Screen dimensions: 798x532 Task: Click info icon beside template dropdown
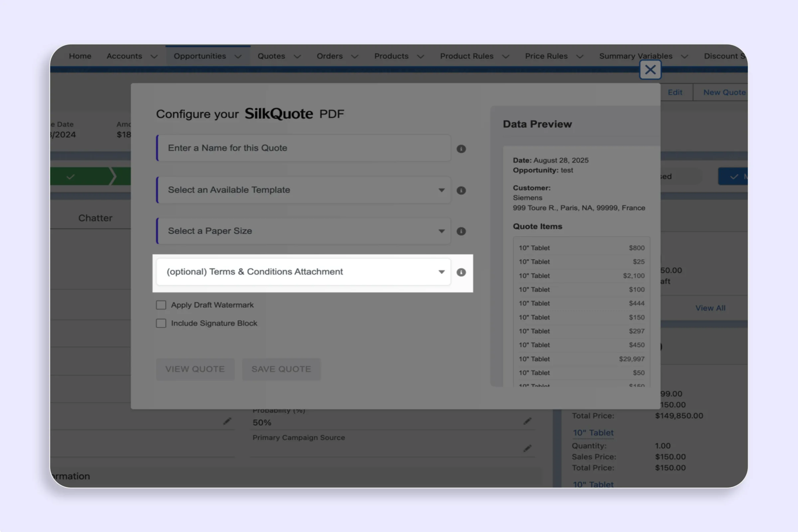(x=461, y=190)
